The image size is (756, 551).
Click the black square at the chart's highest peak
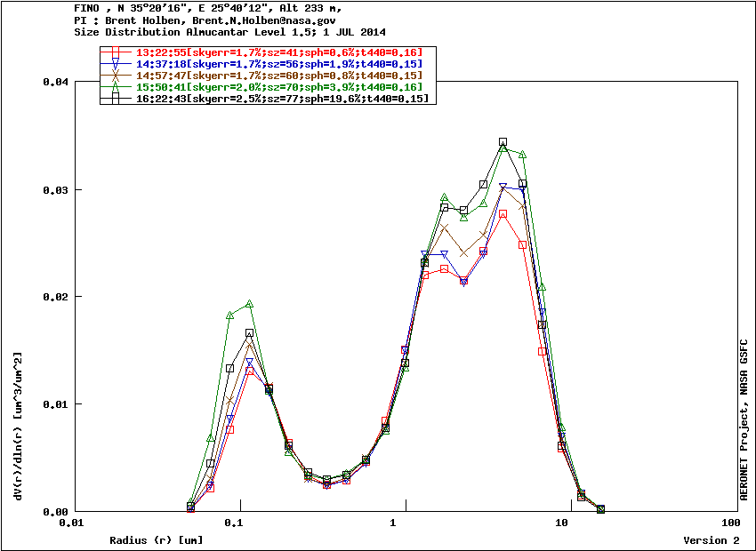point(503,142)
